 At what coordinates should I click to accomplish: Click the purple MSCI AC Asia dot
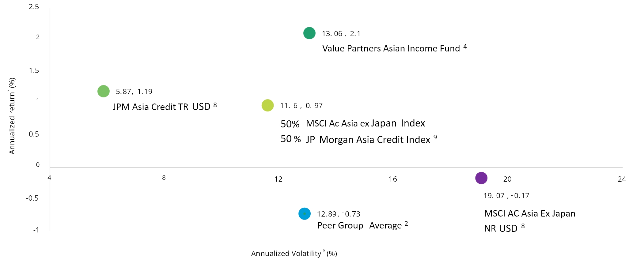click(x=481, y=178)
